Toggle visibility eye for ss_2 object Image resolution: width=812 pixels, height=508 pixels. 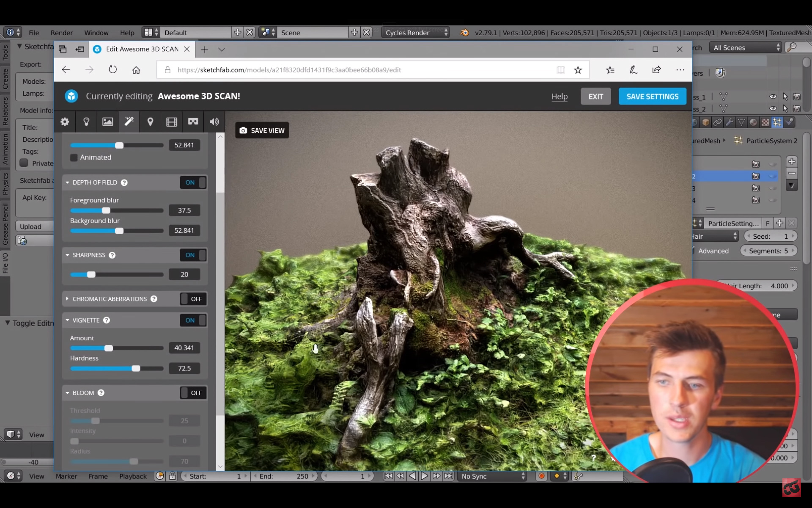[773, 108]
